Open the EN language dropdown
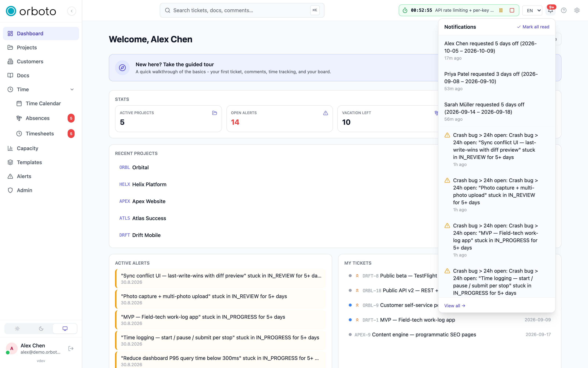The image size is (588, 368). (532, 10)
